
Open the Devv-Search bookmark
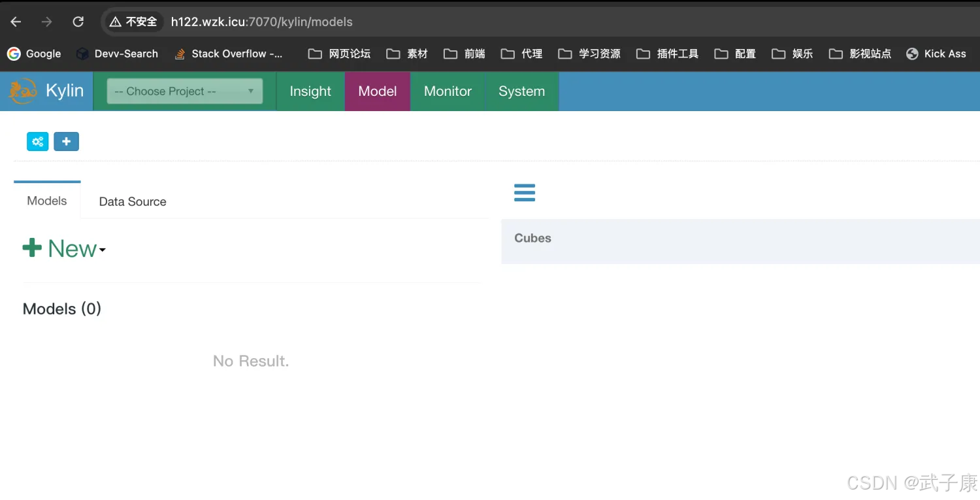coord(118,54)
